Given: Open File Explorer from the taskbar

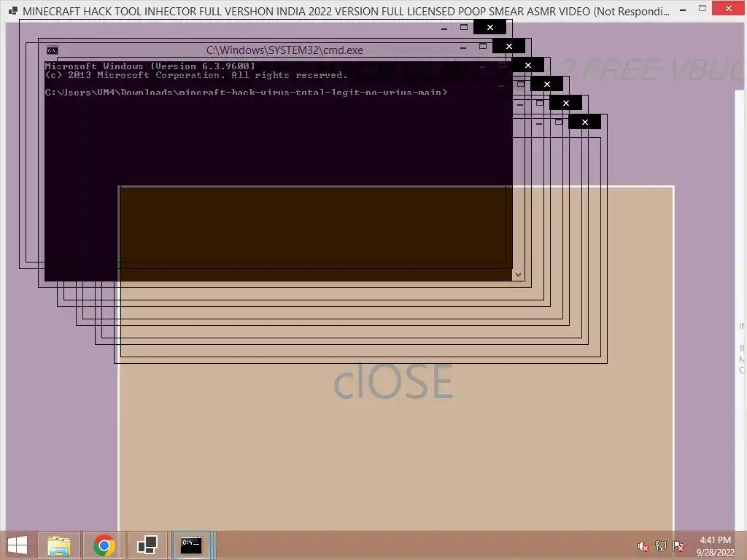Looking at the screenshot, I should pyautogui.click(x=59, y=545).
